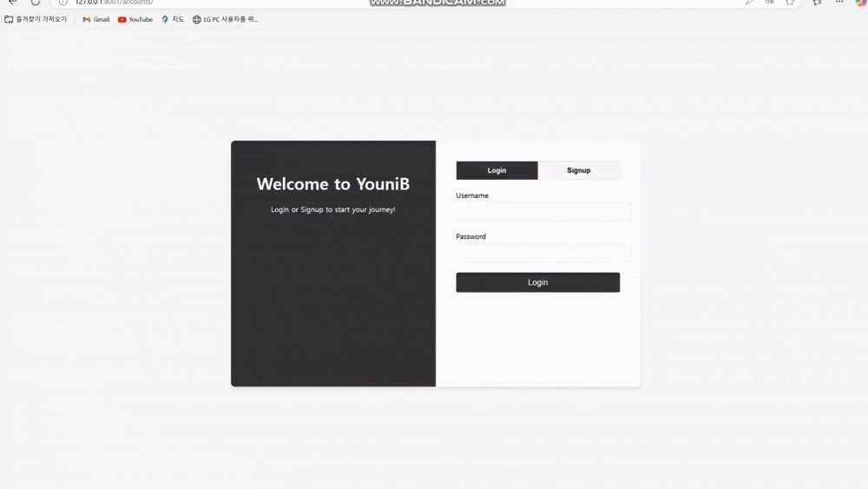Click the "Welcome to YouniB" heading

pos(332,184)
